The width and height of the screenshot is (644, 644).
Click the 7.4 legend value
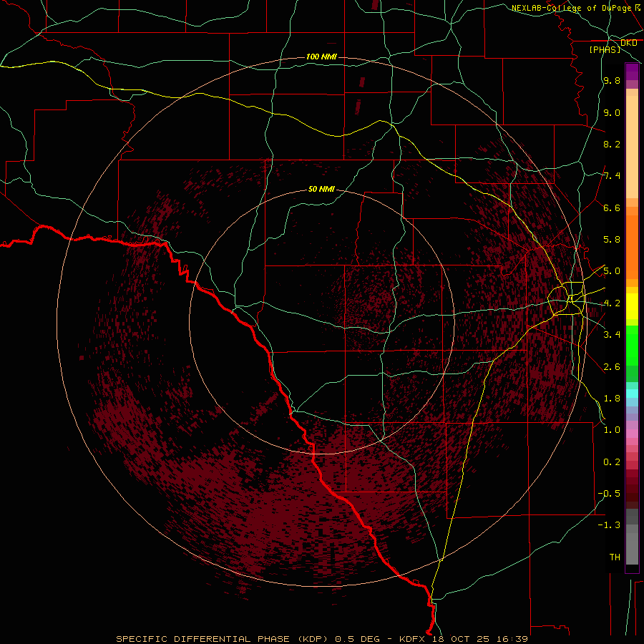click(x=612, y=176)
